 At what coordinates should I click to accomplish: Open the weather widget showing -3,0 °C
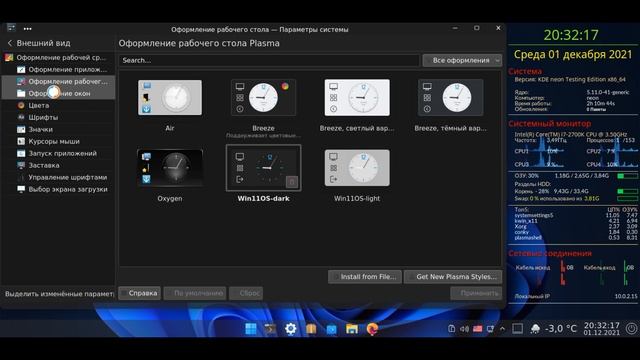(x=553, y=329)
